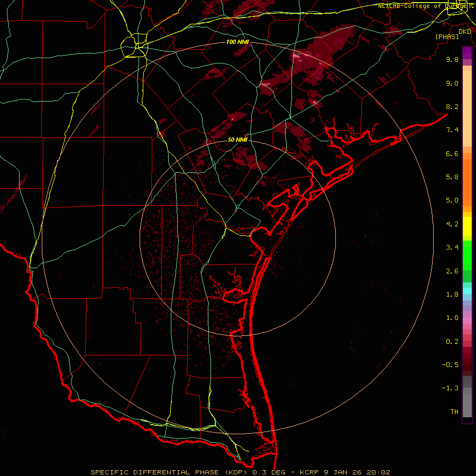Pick the cyan color bar segment
Screen dimensions: 476x476
[467, 291]
